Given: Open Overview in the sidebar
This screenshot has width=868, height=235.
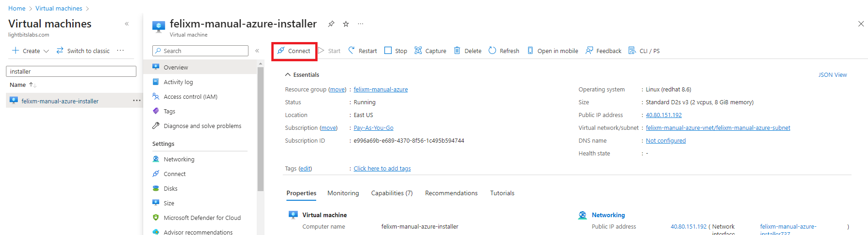Looking at the screenshot, I should click(200, 67).
